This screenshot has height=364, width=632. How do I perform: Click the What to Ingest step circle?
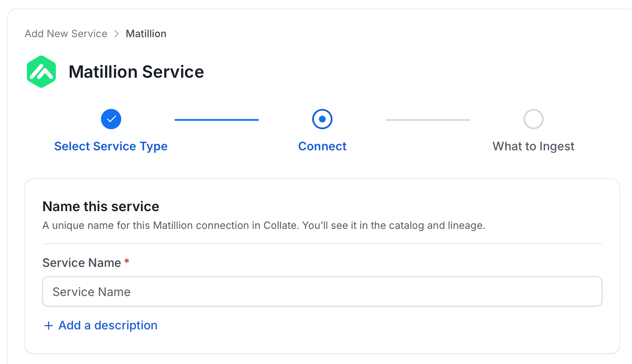click(534, 119)
